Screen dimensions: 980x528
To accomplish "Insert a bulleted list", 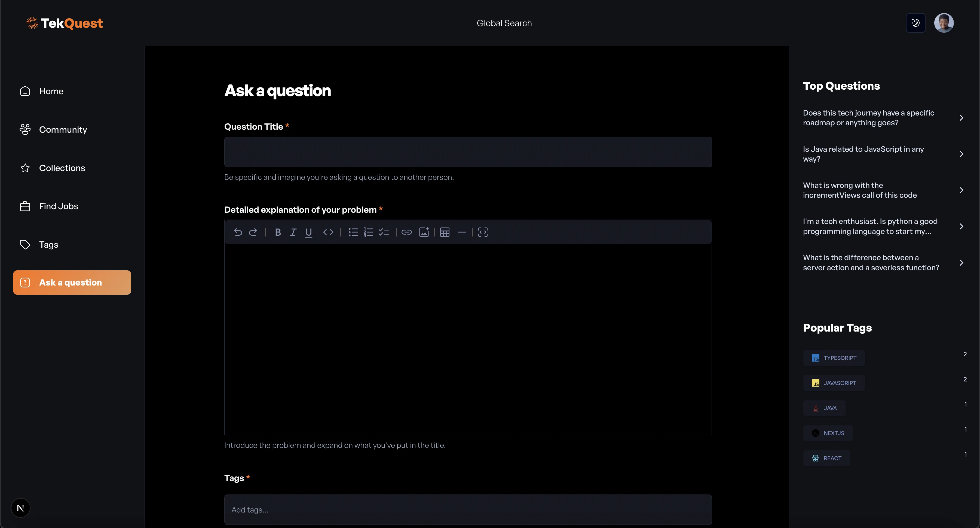I will click(x=353, y=232).
